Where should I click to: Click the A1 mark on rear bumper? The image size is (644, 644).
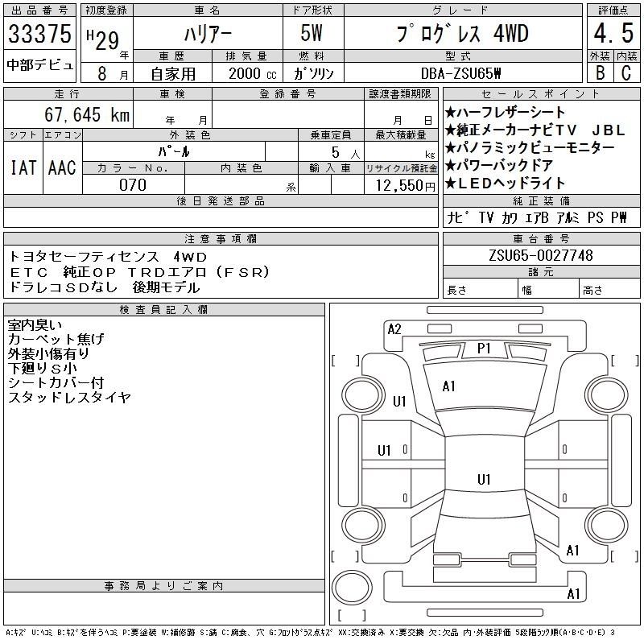tap(573, 593)
